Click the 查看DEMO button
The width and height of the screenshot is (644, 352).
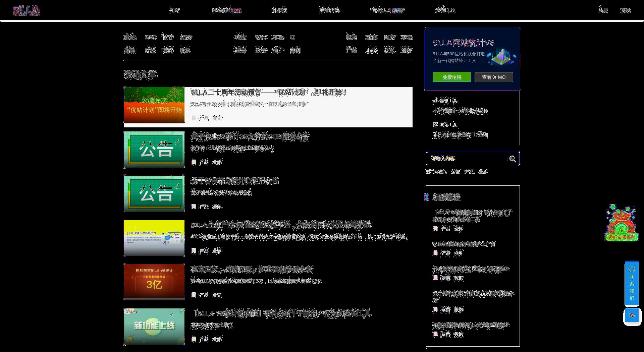tap(494, 77)
